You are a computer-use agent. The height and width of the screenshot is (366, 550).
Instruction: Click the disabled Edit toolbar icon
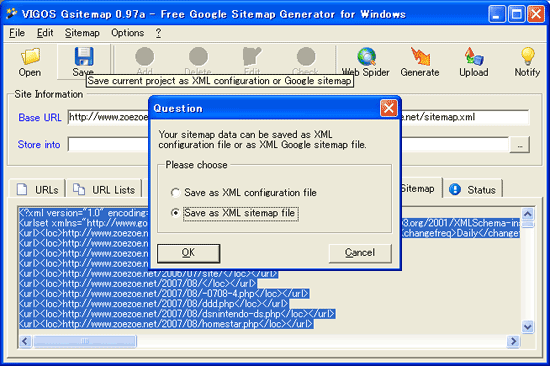[x=252, y=56]
